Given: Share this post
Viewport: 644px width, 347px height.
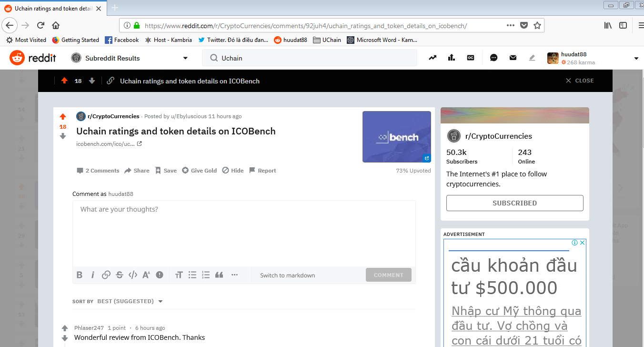Looking at the screenshot, I should click(x=137, y=171).
